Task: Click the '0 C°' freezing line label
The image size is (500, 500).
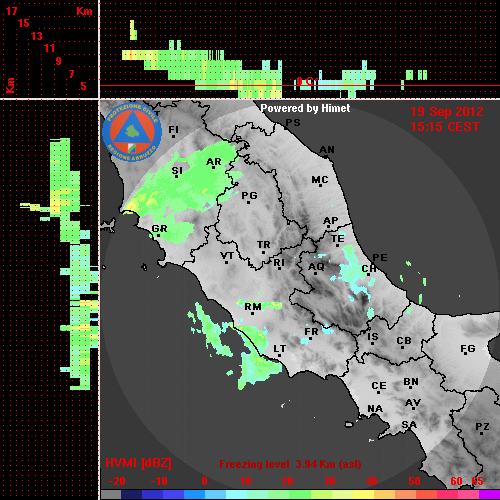Action: point(306,81)
